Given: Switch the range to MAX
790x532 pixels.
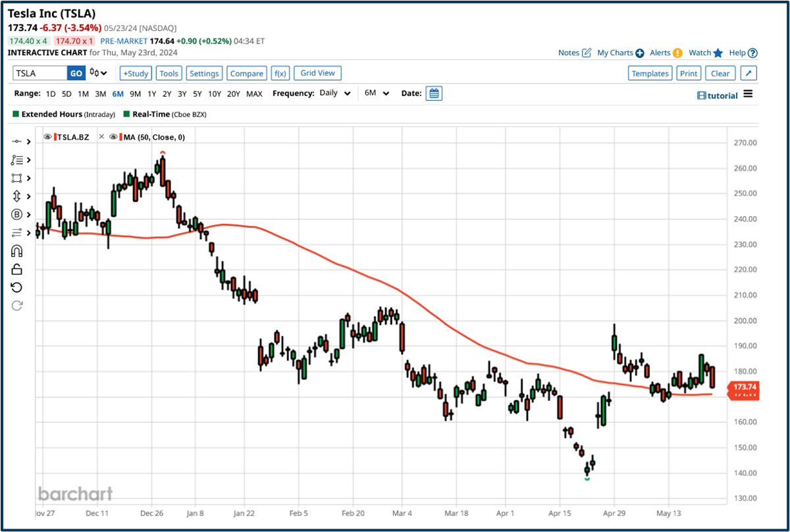Looking at the screenshot, I should pos(254,93).
